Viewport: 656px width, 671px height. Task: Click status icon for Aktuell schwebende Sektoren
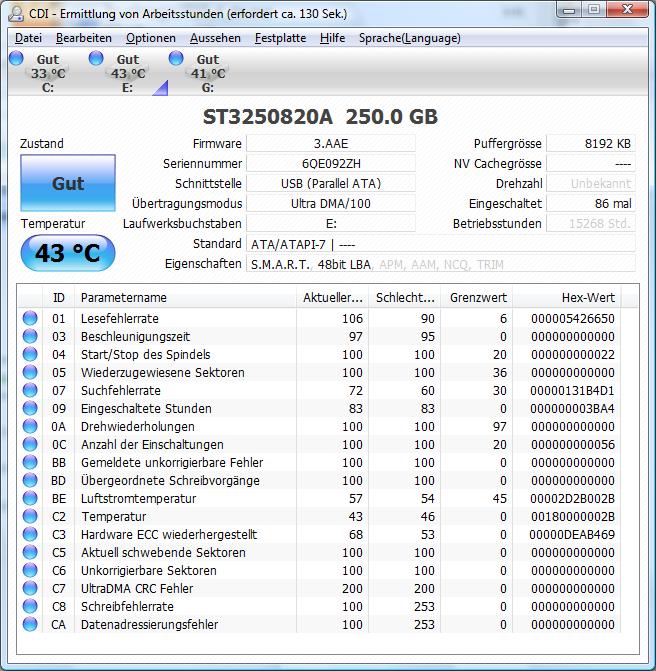(30, 552)
